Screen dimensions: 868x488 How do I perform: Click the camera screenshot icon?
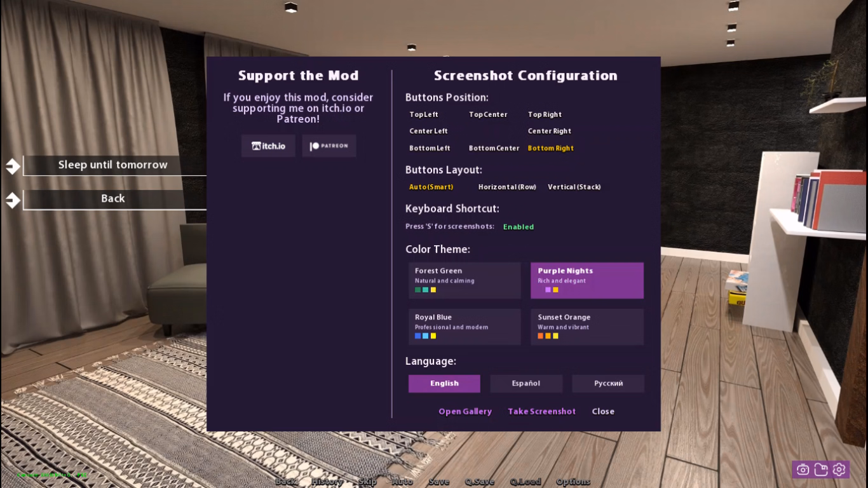(803, 470)
